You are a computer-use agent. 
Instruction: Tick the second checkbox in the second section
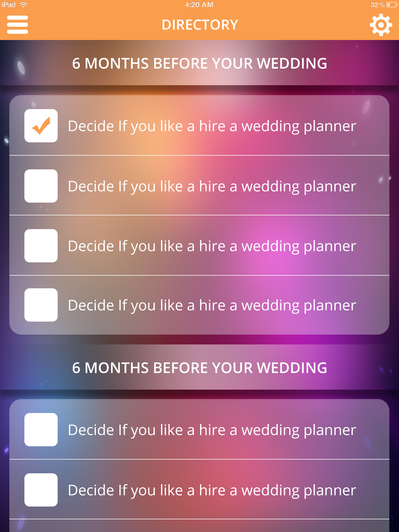pos(41,490)
